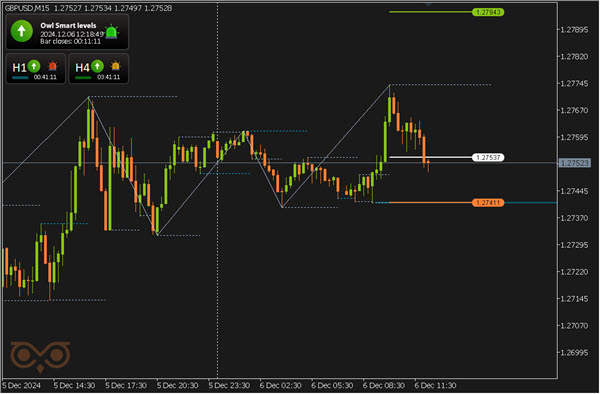Click the 1.27670 price axis label
Image resolution: width=600 pixels, height=394 pixels.
point(574,110)
